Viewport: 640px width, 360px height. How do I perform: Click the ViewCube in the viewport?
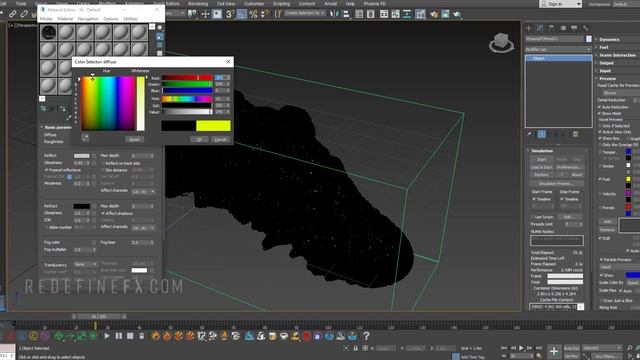tap(501, 43)
